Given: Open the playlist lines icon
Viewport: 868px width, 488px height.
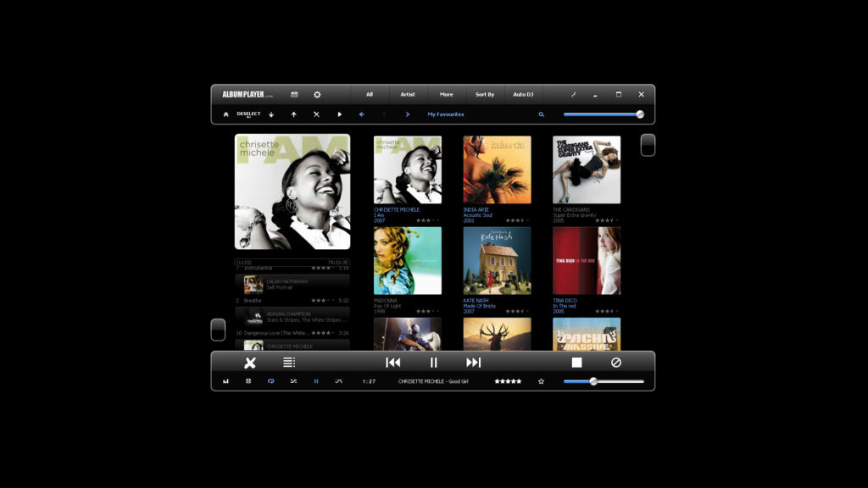Looking at the screenshot, I should tap(289, 363).
